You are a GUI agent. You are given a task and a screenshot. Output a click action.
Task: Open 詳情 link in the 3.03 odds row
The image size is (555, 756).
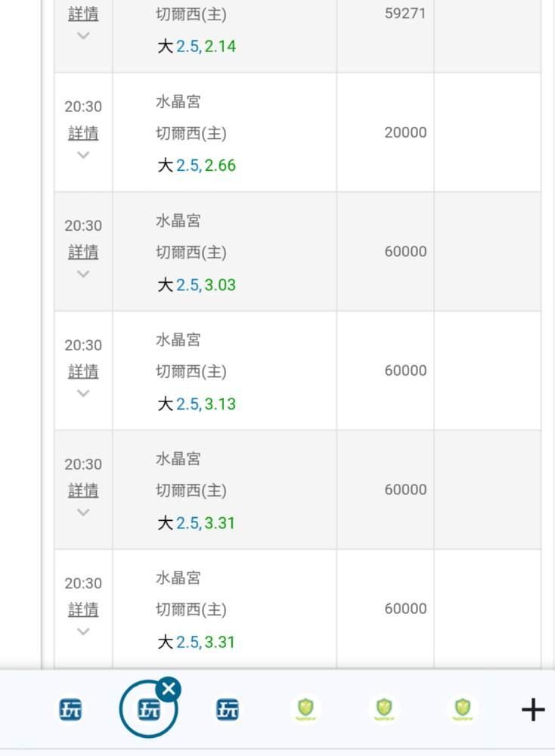tap(83, 252)
